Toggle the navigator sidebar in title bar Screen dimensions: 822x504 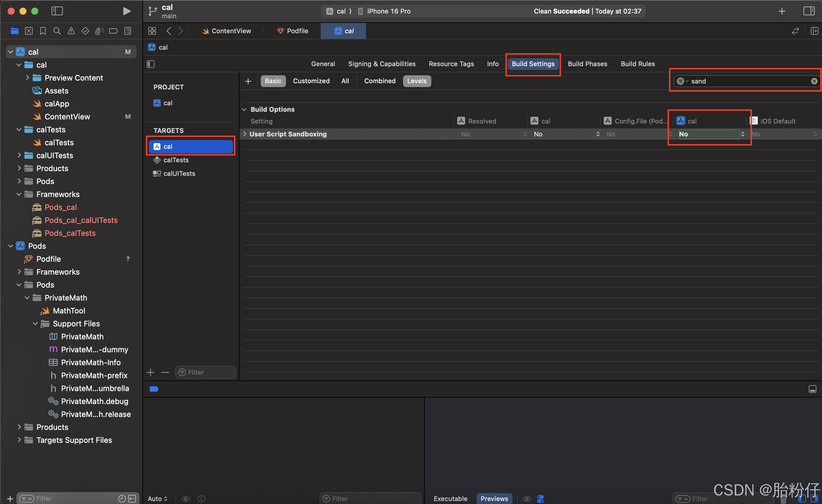coord(57,11)
